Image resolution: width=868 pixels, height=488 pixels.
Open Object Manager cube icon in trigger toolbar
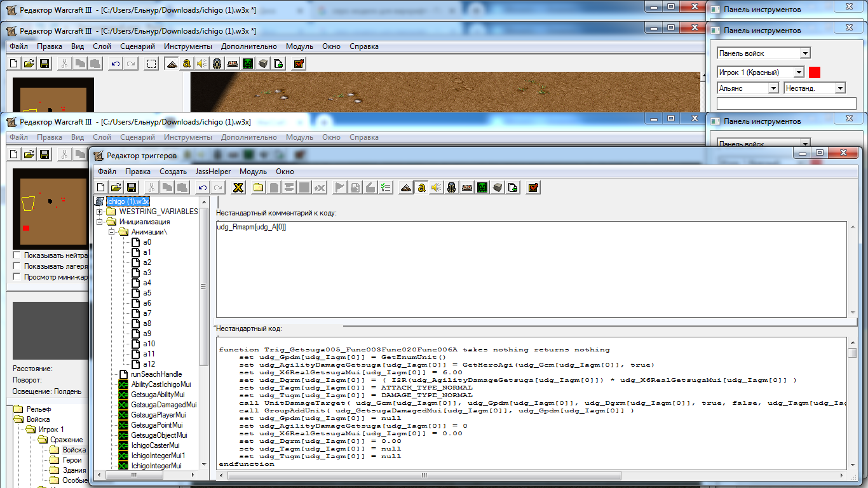(x=498, y=187)
